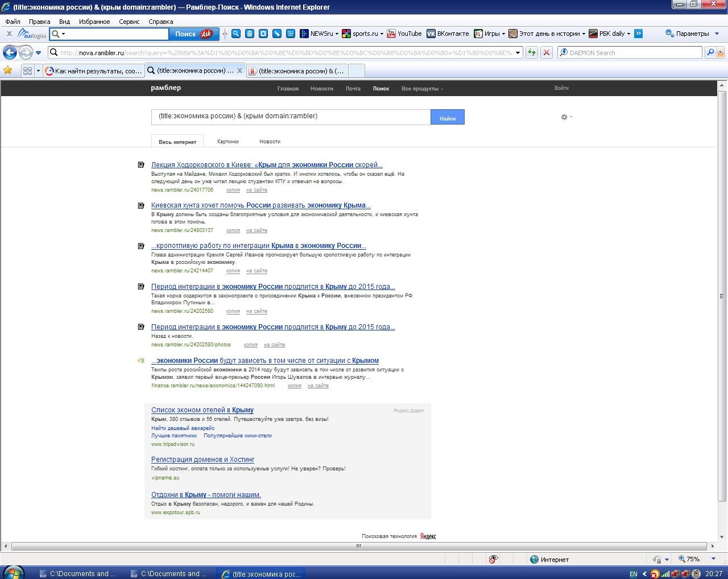Click the browser Back button

coord(10,53)
